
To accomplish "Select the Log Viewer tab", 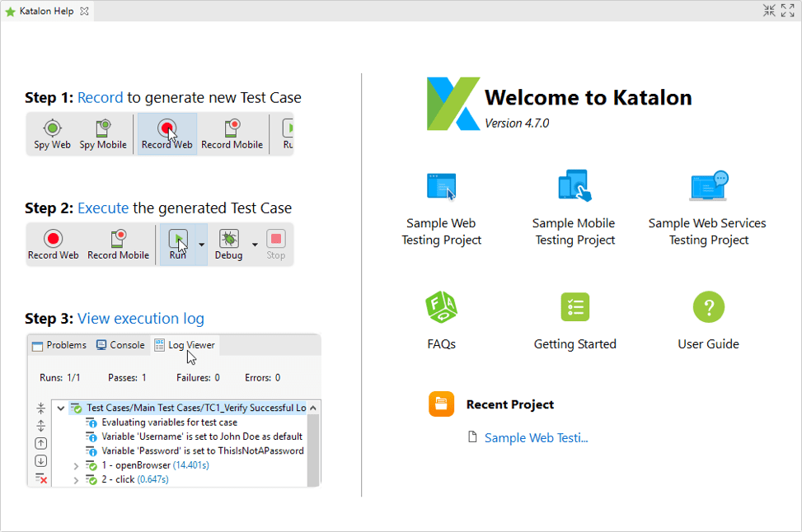I will point(185,345).
